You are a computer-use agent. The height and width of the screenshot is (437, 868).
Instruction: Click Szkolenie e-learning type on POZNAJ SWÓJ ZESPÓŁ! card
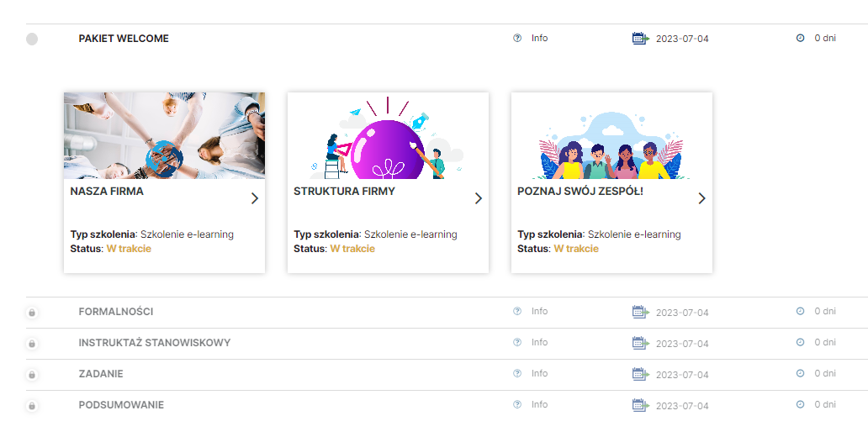pyautogui.click(x=634, y=234)
